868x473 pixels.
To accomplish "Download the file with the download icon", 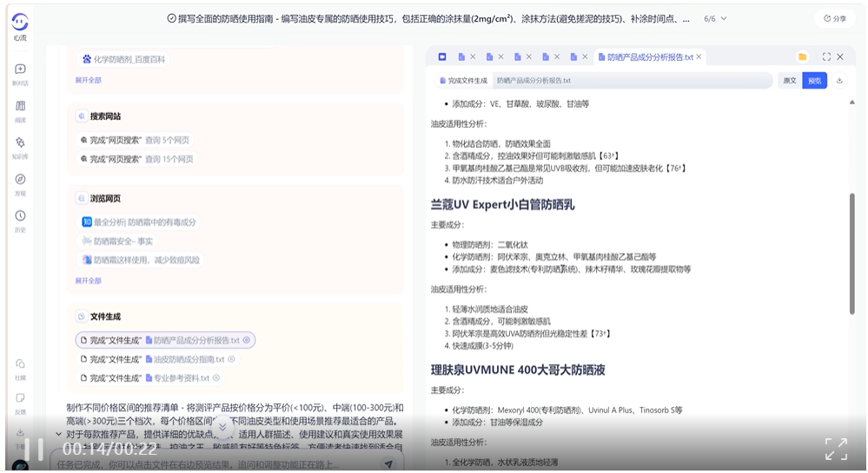I will pos(839,81).
